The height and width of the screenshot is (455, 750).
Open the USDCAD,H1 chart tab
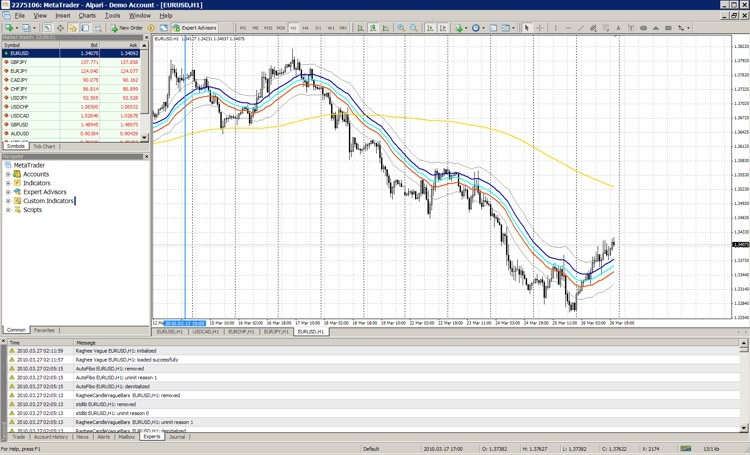205,331
